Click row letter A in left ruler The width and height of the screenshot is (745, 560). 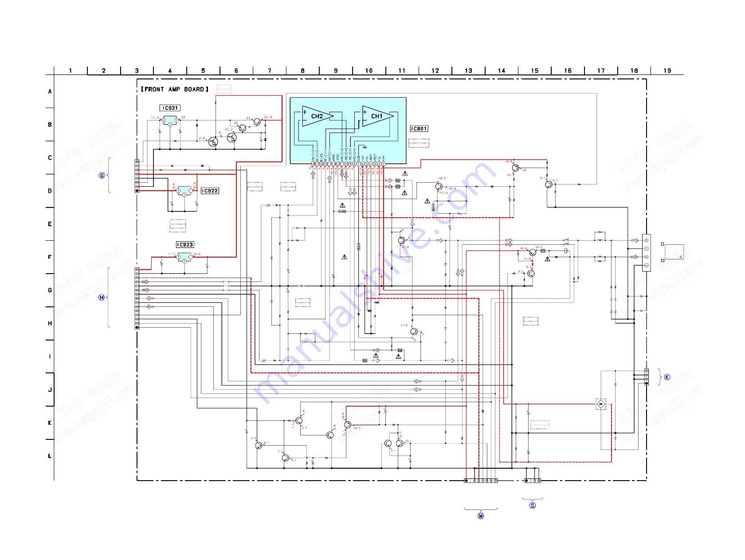[x=50, y=91]
